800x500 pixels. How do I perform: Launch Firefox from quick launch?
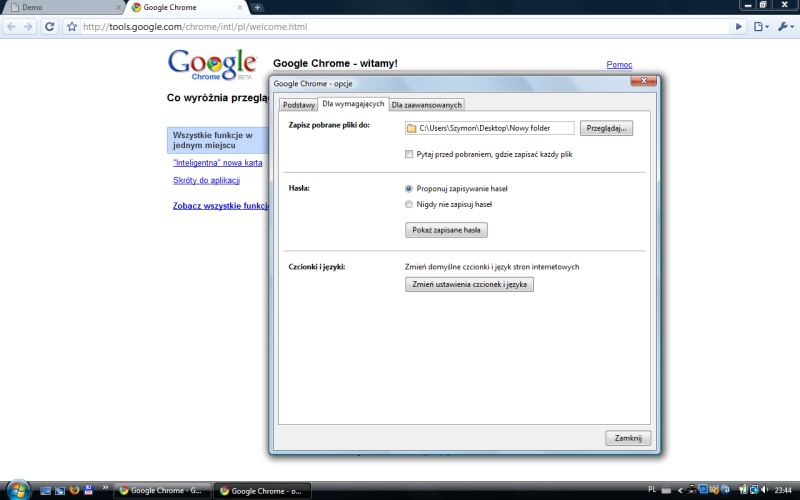[x=74, y=490]
